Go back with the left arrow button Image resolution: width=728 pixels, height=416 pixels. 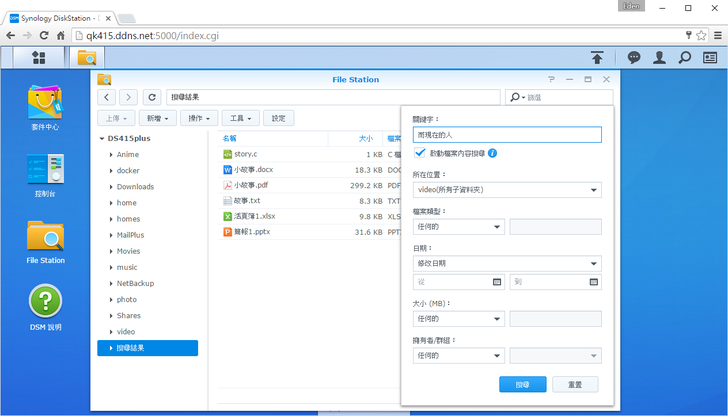tap(107, 97)
